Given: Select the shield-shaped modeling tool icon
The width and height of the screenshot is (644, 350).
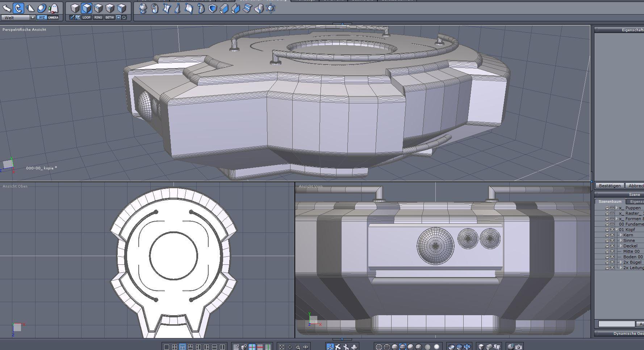Looking at the screenshot, I should click(213, 8).
